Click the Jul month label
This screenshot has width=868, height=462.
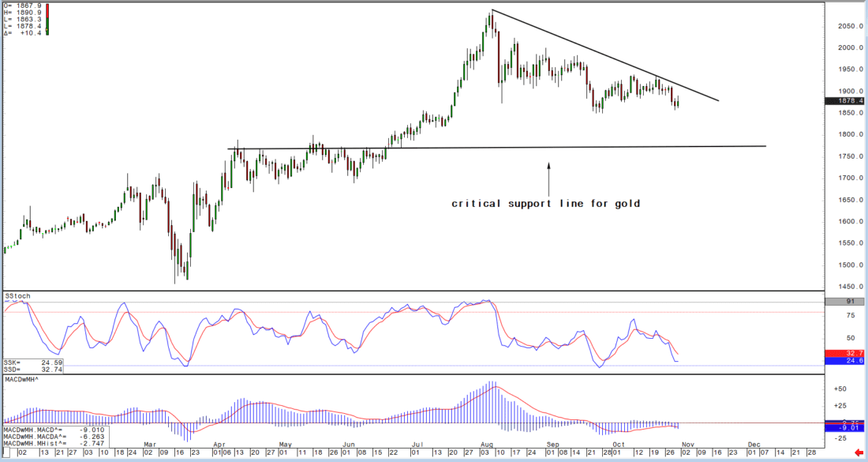pos(418,445)
